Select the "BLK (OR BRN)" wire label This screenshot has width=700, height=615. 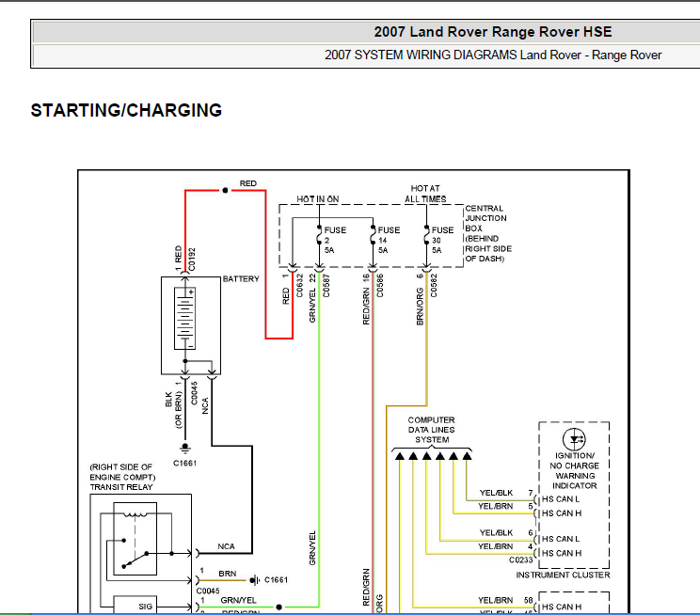coord(174,409)
